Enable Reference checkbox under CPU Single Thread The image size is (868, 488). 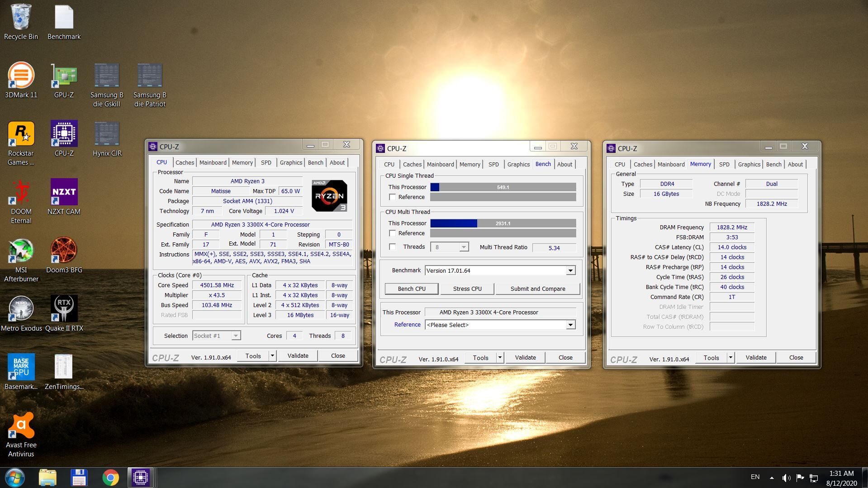point(392,197)
